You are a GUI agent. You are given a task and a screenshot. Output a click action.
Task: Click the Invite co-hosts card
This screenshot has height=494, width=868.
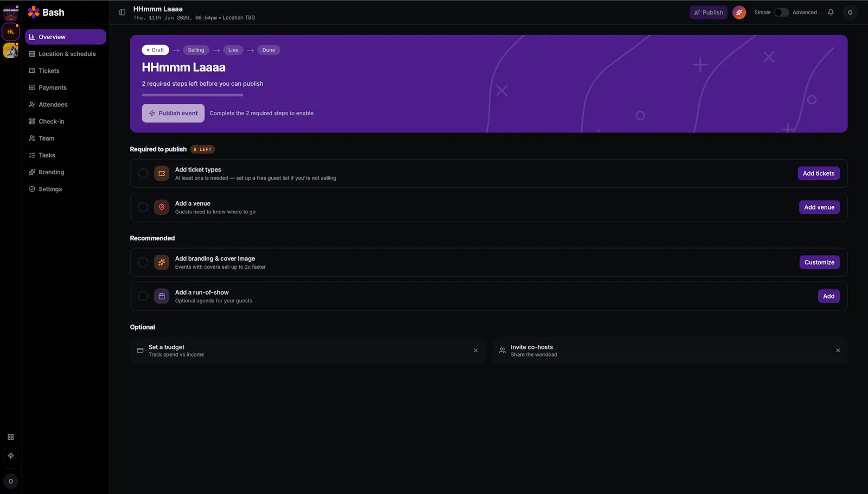(x=669, y=351)
